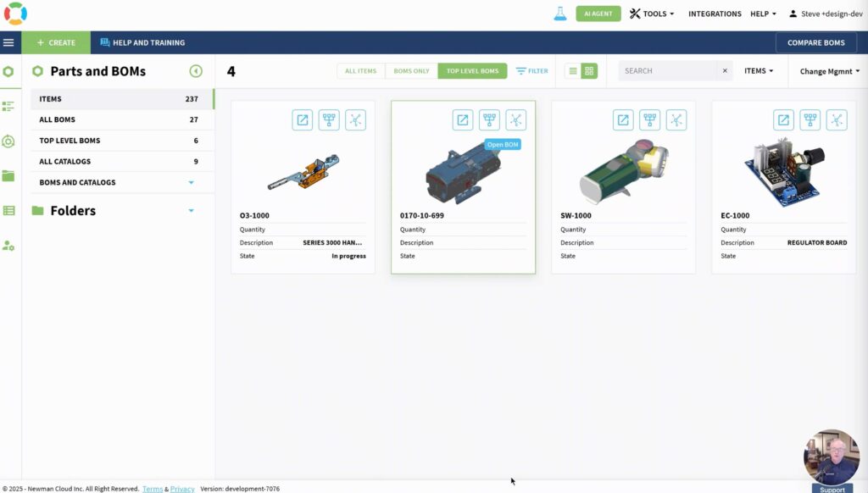Open O3-1000 in new window icon
868x493 pixels.
pyautogui.click(x=303, y=120)
